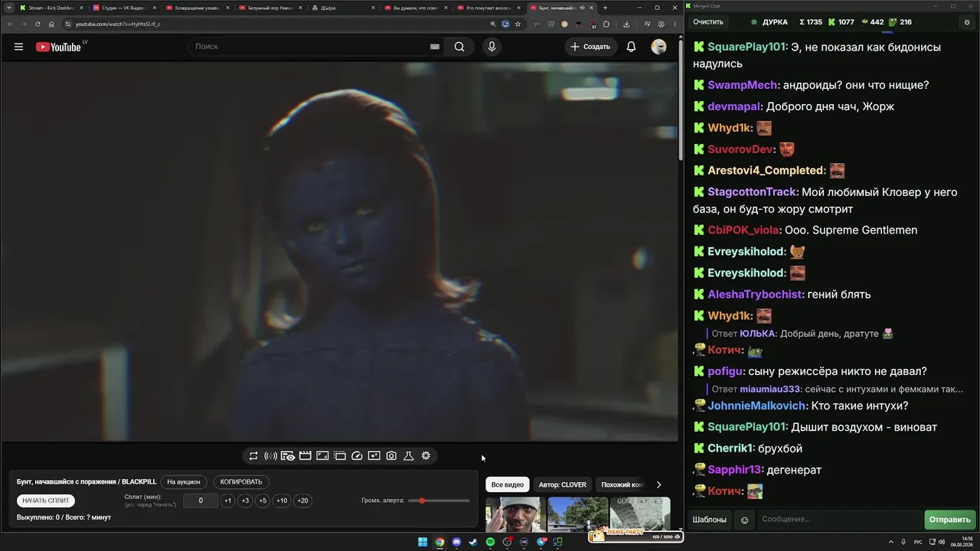Add one minute with the '+1' button
The image size is (980, 551).
pyautogui.click(x=227, y=501)
